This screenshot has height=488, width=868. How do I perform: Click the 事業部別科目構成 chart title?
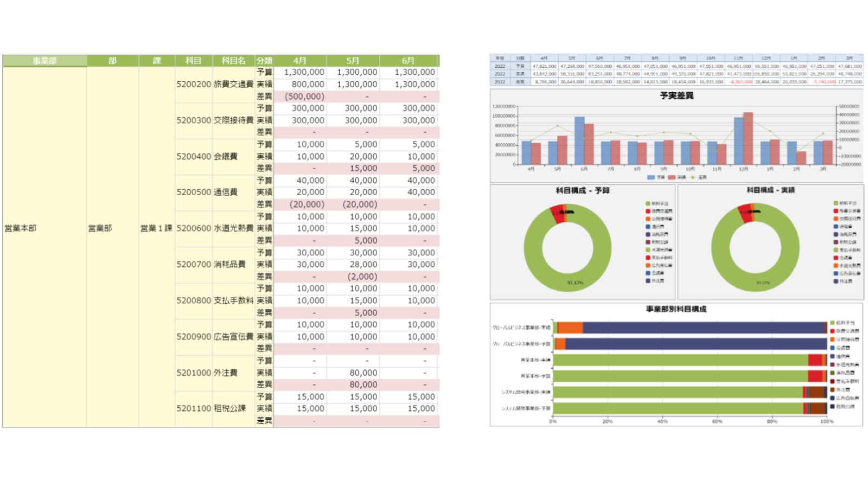(676, 309)
